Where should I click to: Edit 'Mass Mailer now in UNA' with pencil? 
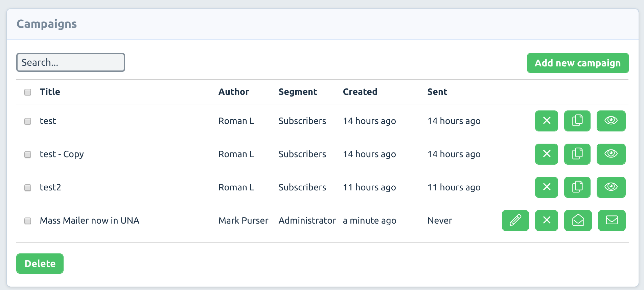(x=515, y=221)
